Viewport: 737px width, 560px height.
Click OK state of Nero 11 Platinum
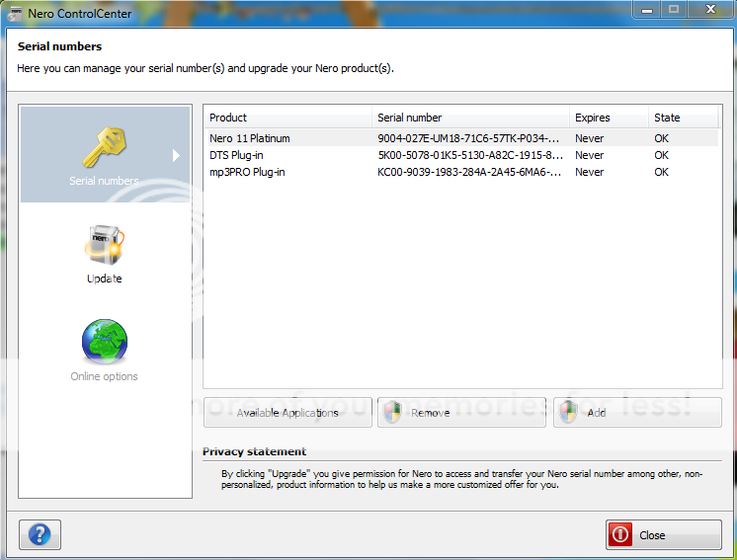(661, 138)
